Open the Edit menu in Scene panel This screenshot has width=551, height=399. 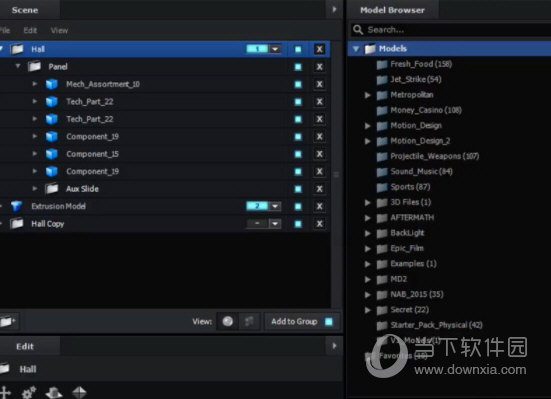click(30, 31)
